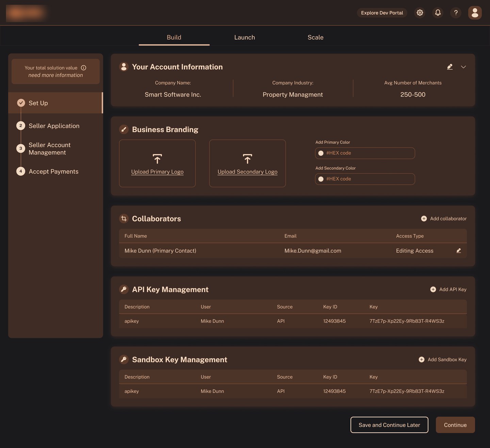Select Mike.Dunn@gmail.com email cell
Image resolution: width=490 pixels, height=448 pixels.
[x=313, y=251]
